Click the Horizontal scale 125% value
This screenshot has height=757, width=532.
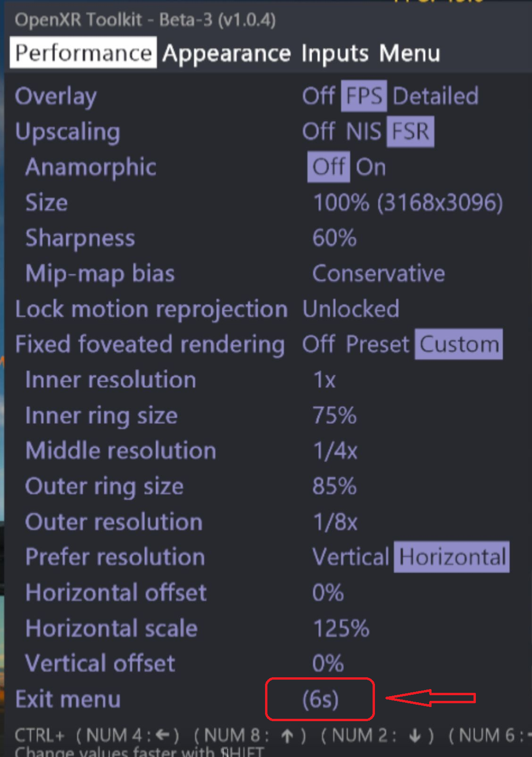pos(341,628)
